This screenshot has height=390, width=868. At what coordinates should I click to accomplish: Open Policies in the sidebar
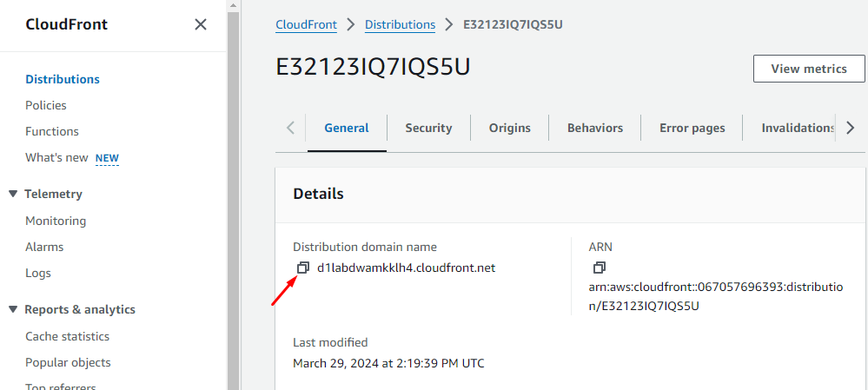pyautogui.click(x=46, y=105)
